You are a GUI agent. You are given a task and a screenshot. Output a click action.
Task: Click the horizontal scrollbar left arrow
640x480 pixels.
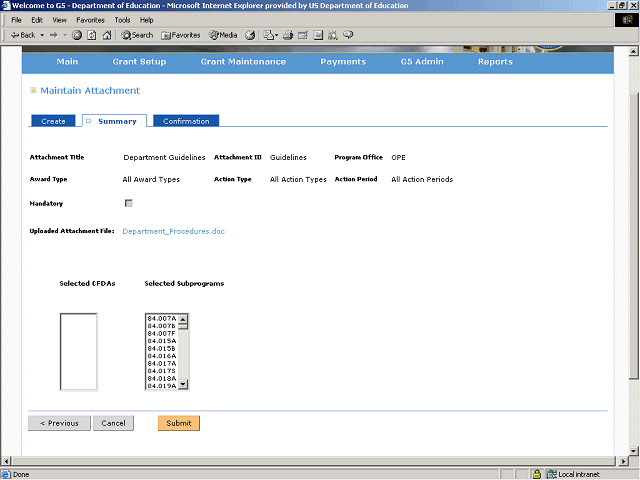[x=6, y=461]
